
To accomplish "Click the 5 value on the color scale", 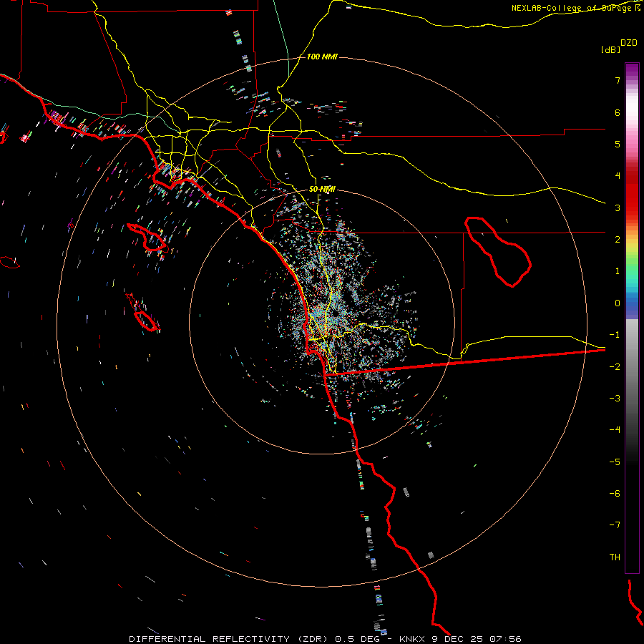I will 618,144.
